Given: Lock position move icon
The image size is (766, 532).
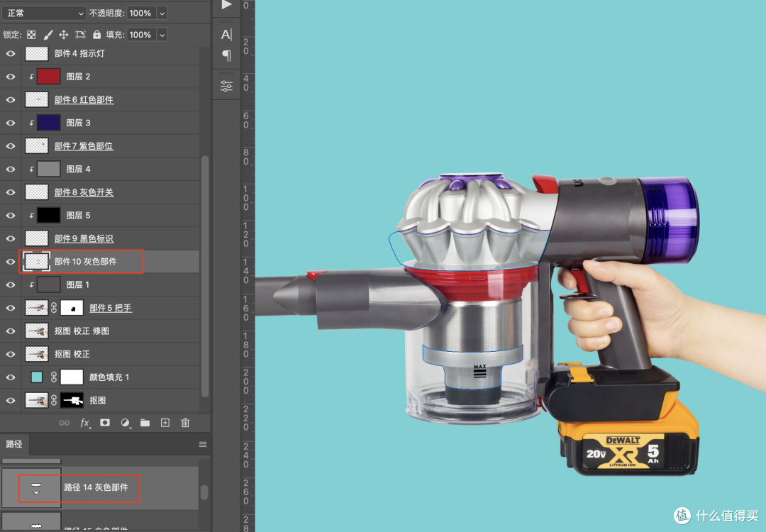Looking at the screenshot, I should (64, 35).
